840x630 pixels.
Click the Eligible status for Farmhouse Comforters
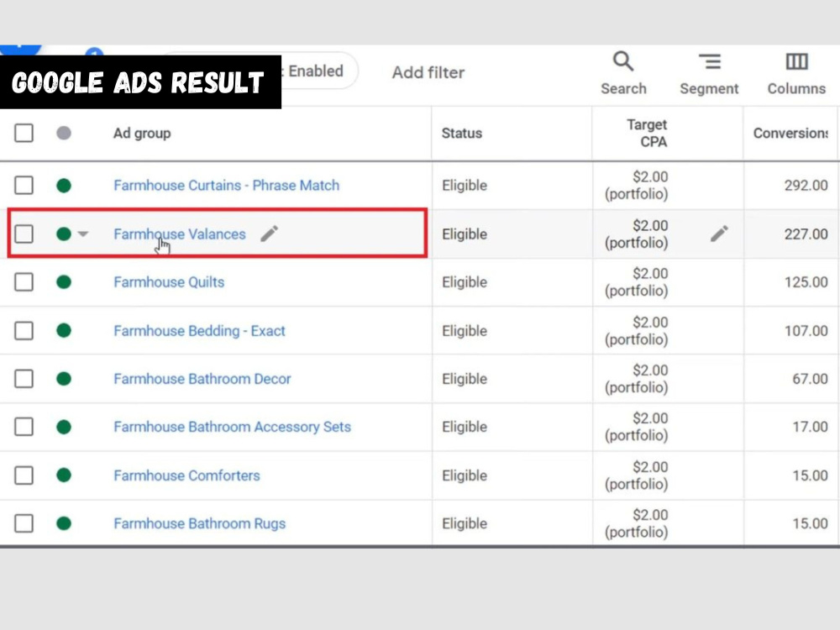coord(465,475)
